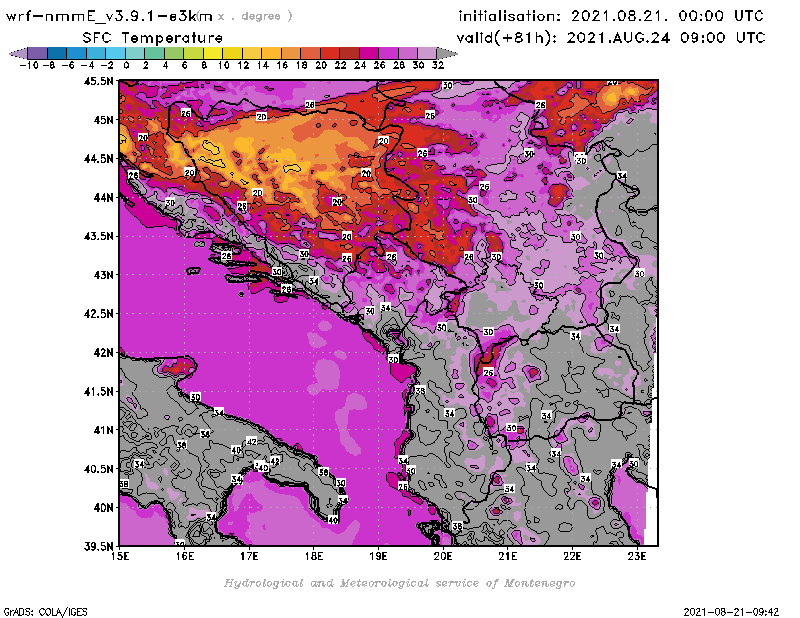The width and height of the screenshot is (800, 618).
Task: Click the Hydrological and Meteorological service of Montenegro caption
Action: (399, 583)
